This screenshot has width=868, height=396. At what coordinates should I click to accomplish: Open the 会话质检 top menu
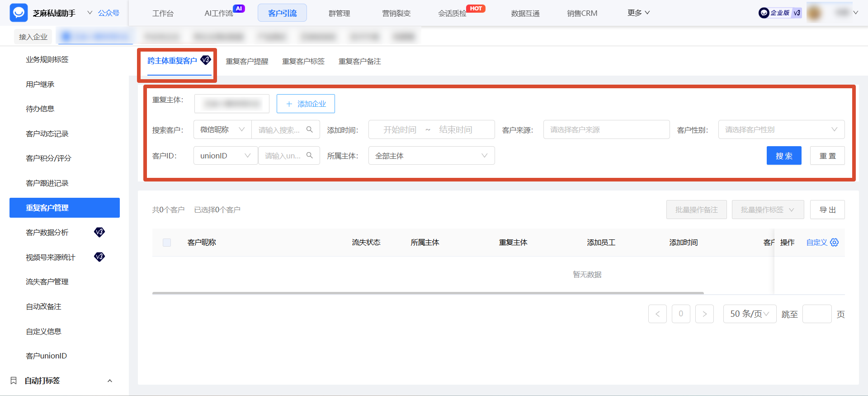tap(452, 13)
